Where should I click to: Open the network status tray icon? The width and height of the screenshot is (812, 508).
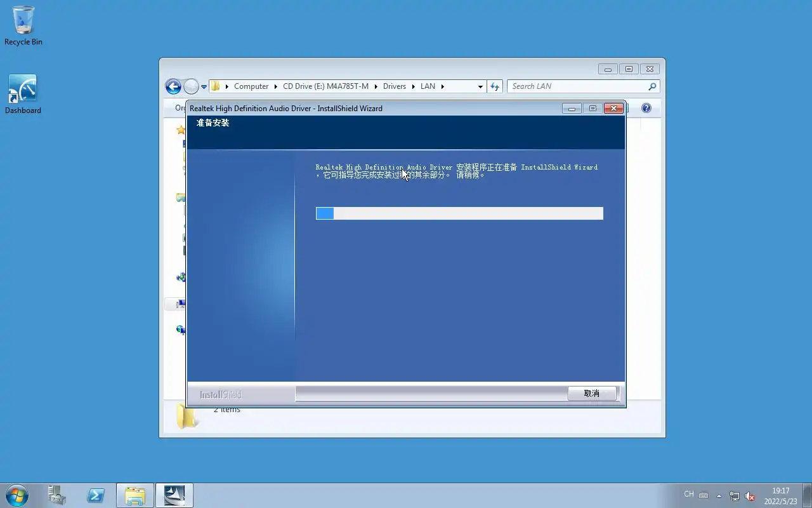[735, 496]
